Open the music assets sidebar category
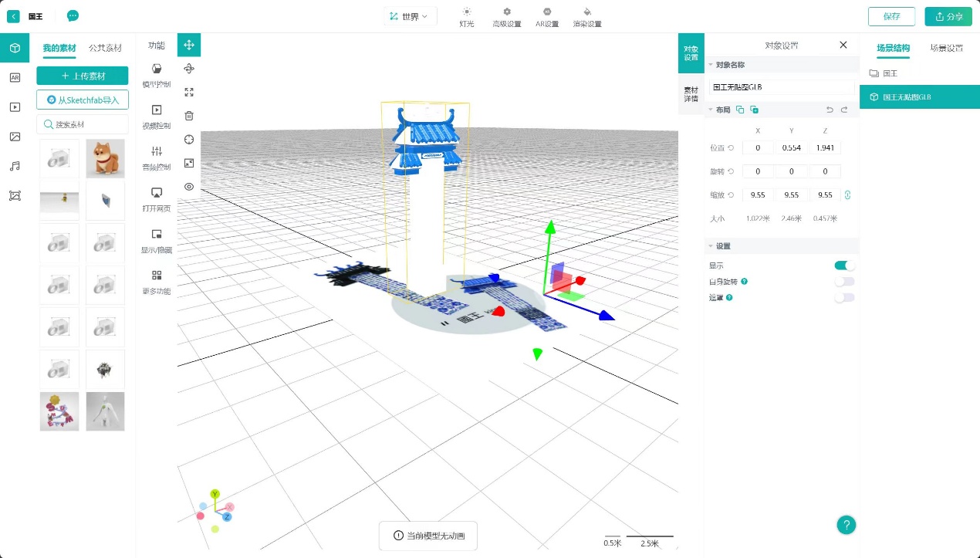The height and width of the screenshot is (558, 980). point(15,166)
